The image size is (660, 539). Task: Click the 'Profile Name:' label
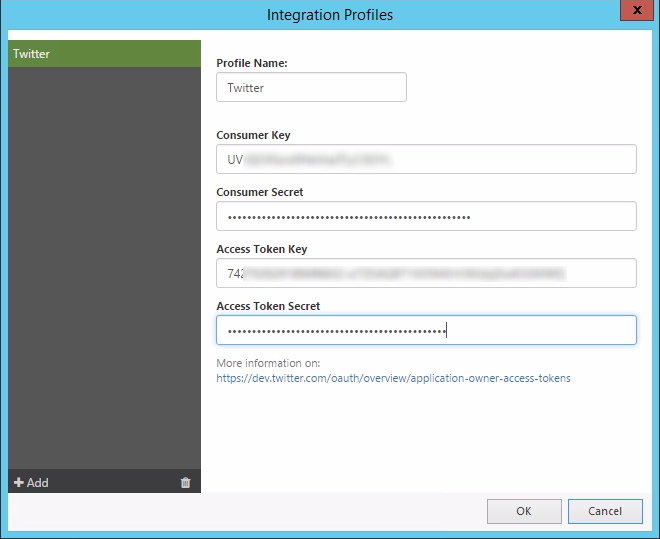coord(252,63)
